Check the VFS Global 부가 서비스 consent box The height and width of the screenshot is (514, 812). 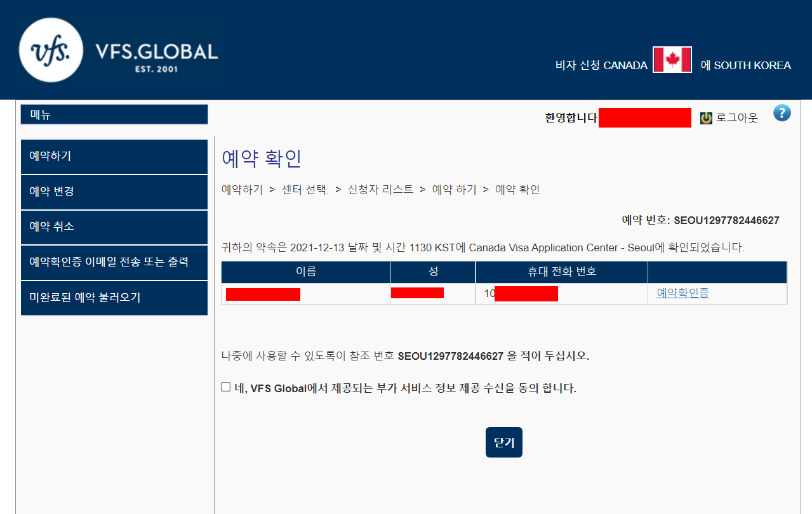225,387
